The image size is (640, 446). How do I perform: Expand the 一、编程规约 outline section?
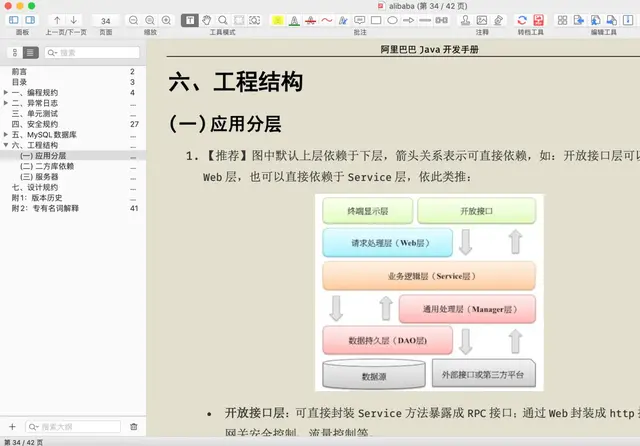pos(6,93)
